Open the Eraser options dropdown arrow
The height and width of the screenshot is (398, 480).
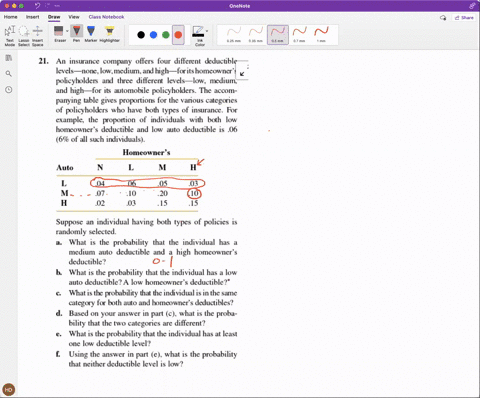click(x=67, y=31)
